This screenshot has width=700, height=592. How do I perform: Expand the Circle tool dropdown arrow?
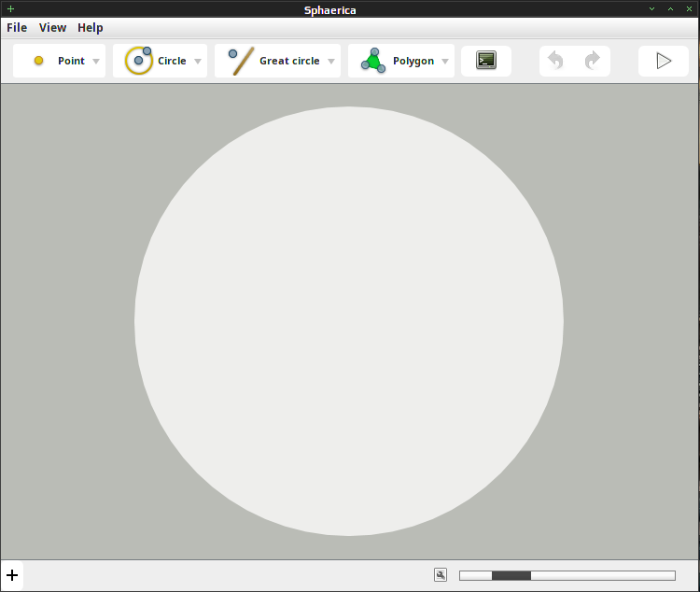198,62
